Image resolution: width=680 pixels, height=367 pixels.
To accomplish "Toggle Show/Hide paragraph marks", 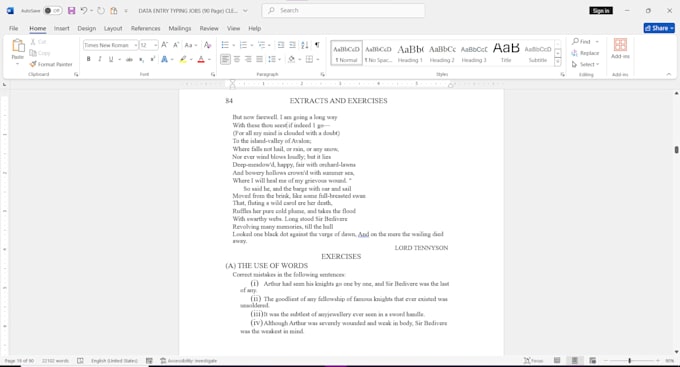I will pos(317,45).
